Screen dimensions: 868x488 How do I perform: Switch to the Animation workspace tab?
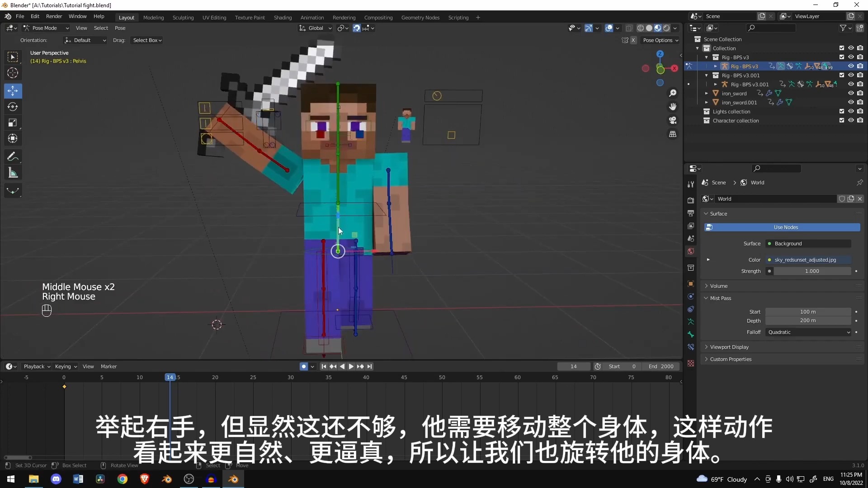pyautogui.click(x=312, y=17)
